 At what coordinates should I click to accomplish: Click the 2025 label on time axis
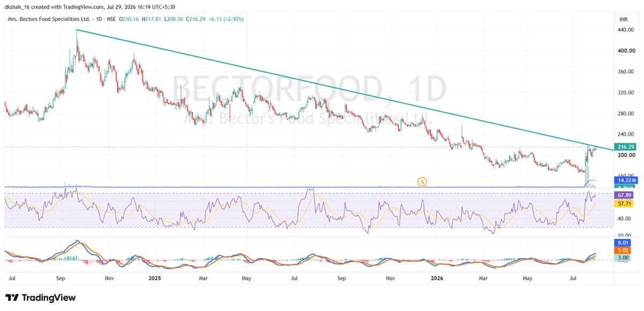[155, 279]
